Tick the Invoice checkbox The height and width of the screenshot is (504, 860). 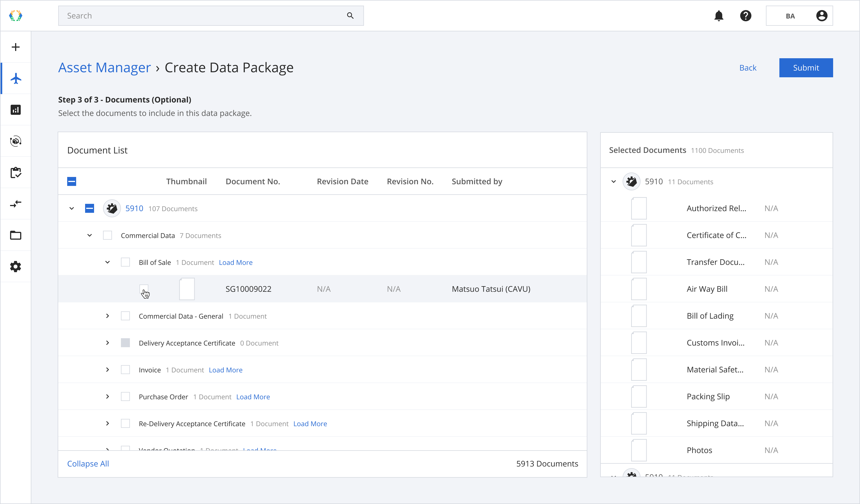[125, 370]
